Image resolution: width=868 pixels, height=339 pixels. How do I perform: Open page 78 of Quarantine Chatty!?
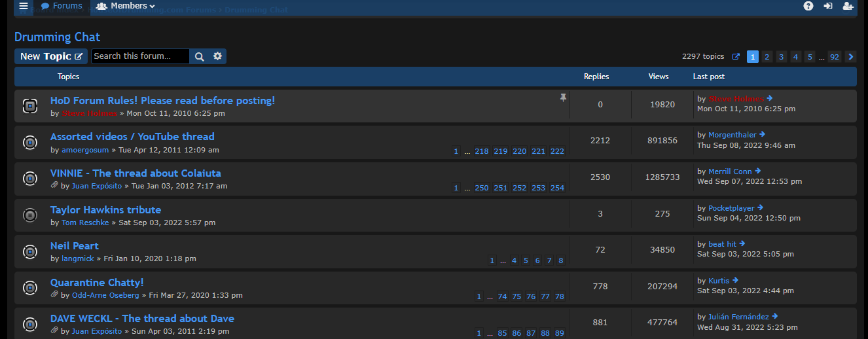click(560, 296)
